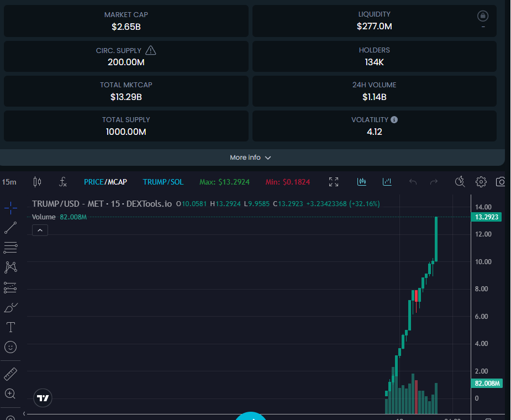Viewport: 511px width, 420px height.
Task: Select the crosshair cursor tool
Action: [x=10, y=208]
